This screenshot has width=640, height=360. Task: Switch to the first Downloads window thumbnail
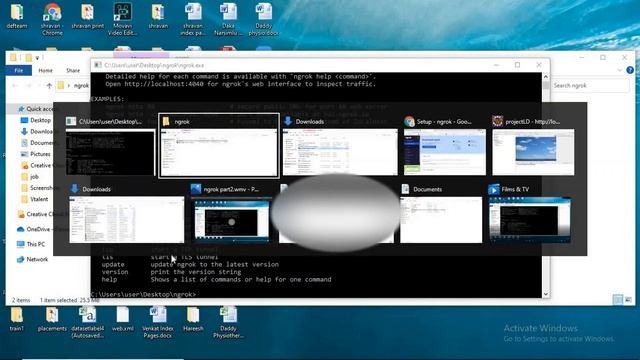(340, 146)
